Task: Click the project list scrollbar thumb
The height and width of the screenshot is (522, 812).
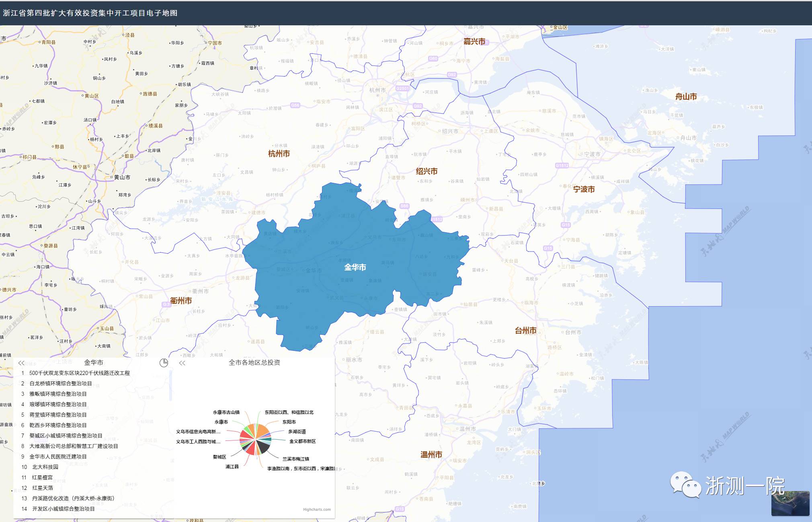Action: [171, 385]
